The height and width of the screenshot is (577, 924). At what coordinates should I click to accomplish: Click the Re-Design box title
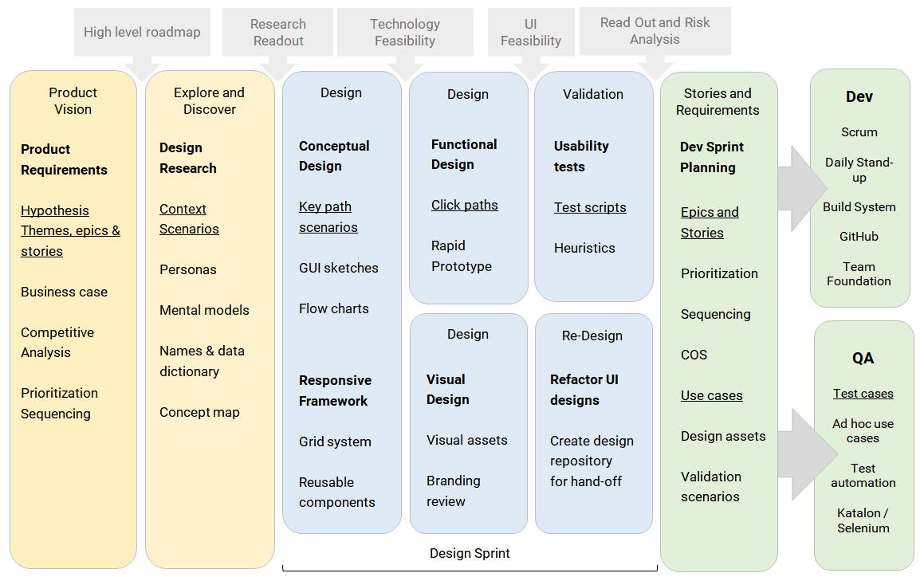pyautogui.click(x=592, y=336)
